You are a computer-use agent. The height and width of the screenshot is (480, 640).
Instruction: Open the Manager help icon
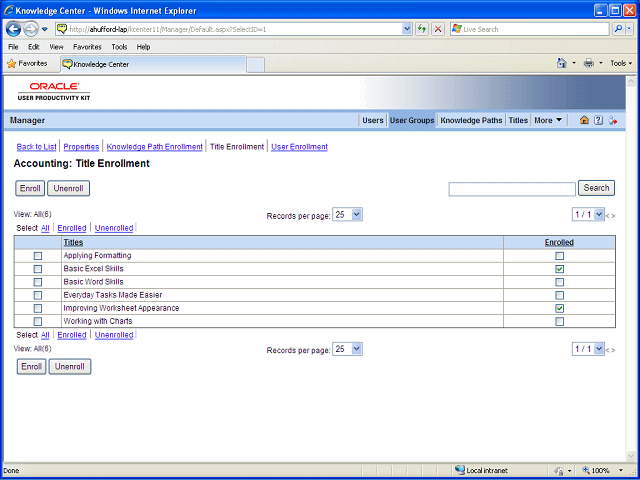(x=598, y=120)
